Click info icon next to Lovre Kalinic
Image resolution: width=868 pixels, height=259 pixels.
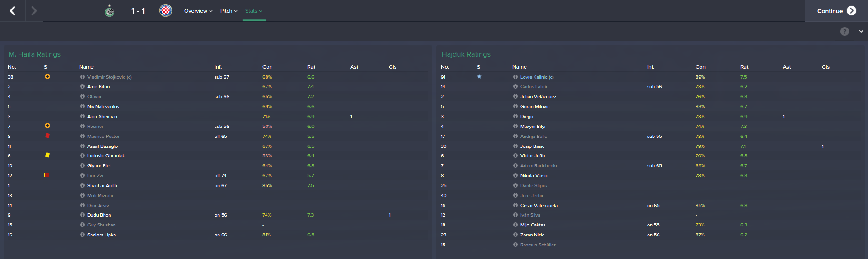pyautogui.click(x=515, y=77)
